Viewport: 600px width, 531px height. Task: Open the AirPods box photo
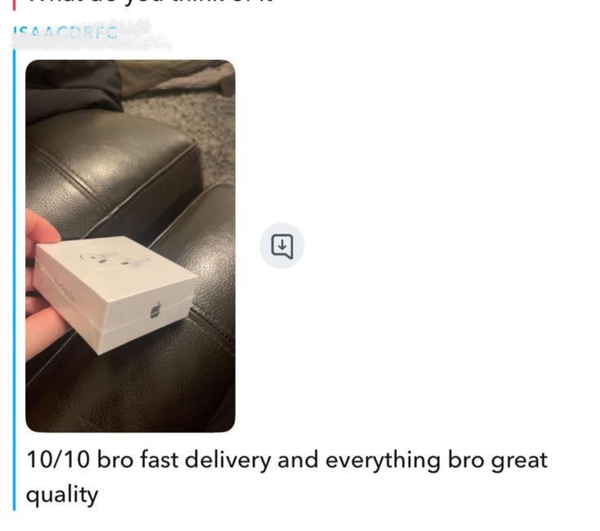(130, 246)
